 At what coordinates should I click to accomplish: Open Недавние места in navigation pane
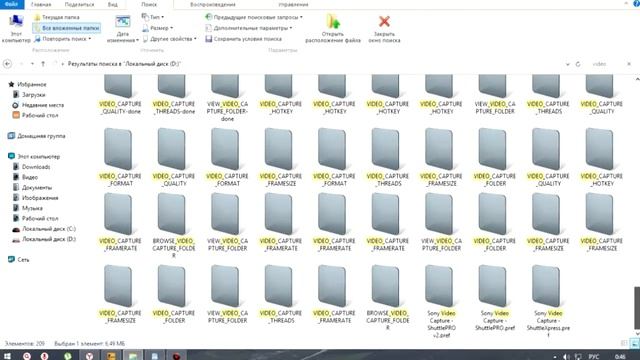38,105
